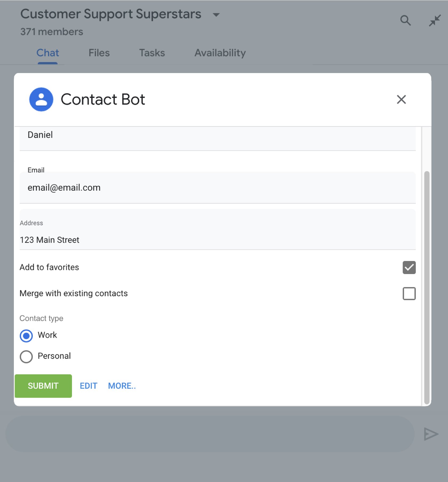Switch to the Files tab
Screen dimensions: 448x482
pos(99,53)
